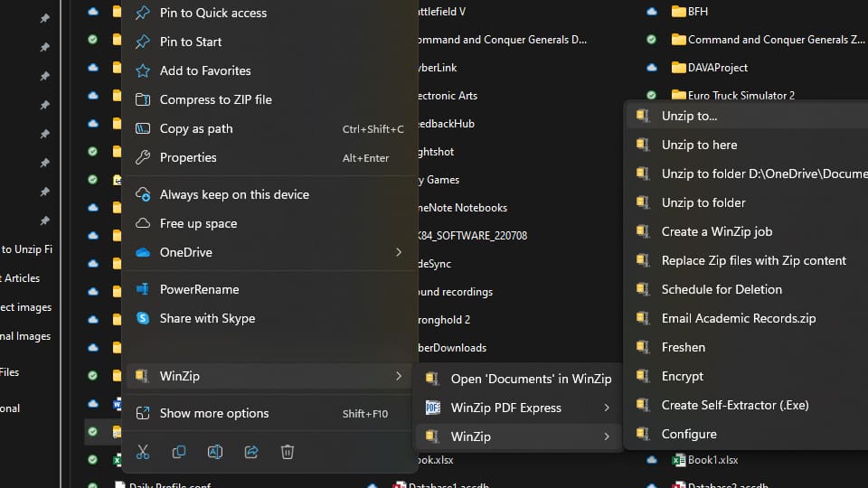The width and height of the screenshot is (868, 488).
Task: Click the icon beside Show more options
Action: pyautogui.click(x=143, y=413)
